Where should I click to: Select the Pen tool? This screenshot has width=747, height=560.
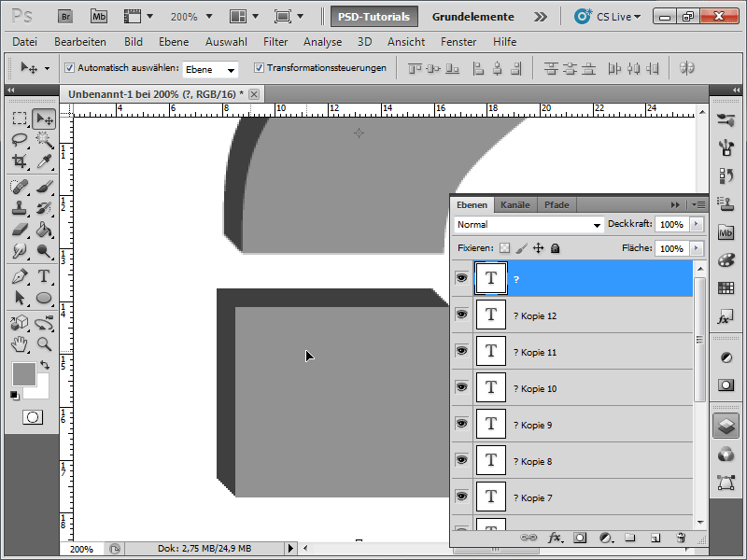pos(20,276)
